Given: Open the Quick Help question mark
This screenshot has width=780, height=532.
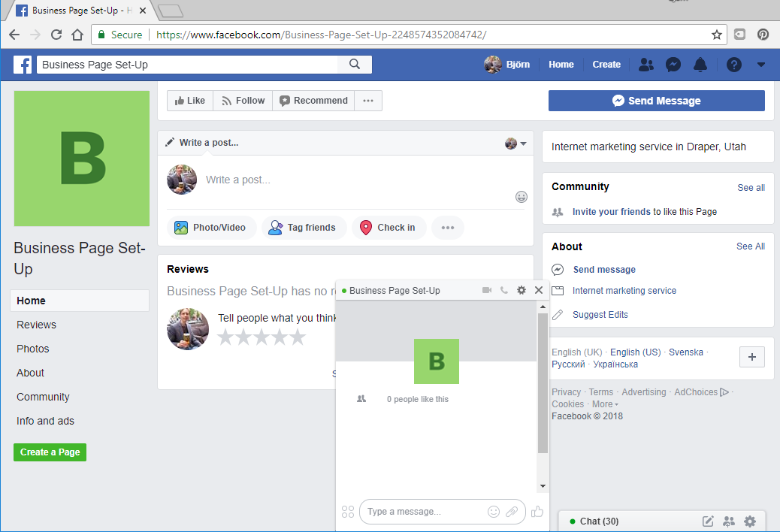Looking at the screenshot, I should pyautogui.click(x=733, y=65).
